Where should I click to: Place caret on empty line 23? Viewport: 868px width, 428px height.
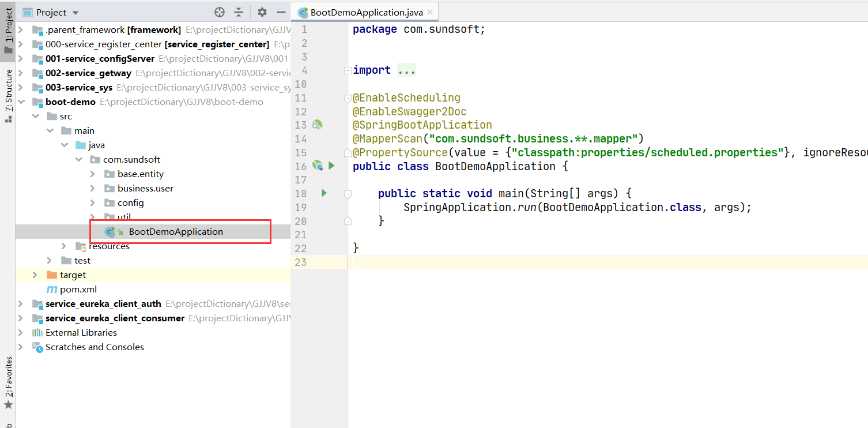(x=608, y=262)
